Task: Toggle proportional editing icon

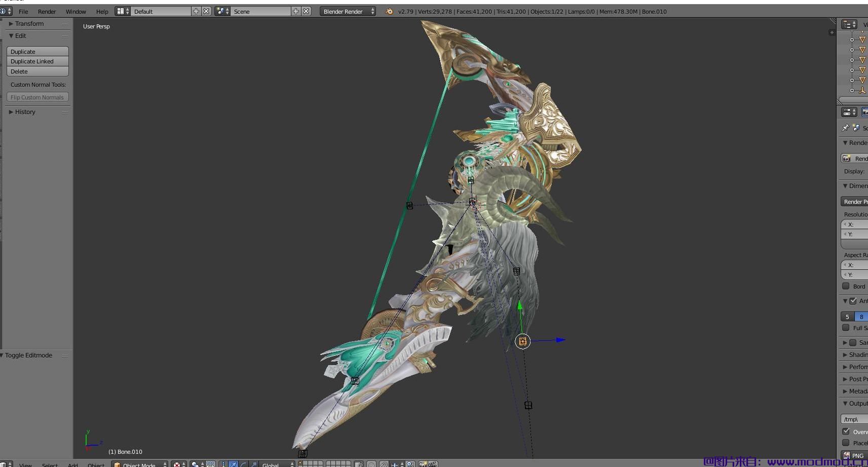Action: pyautogui.click(x=371, y=464)
